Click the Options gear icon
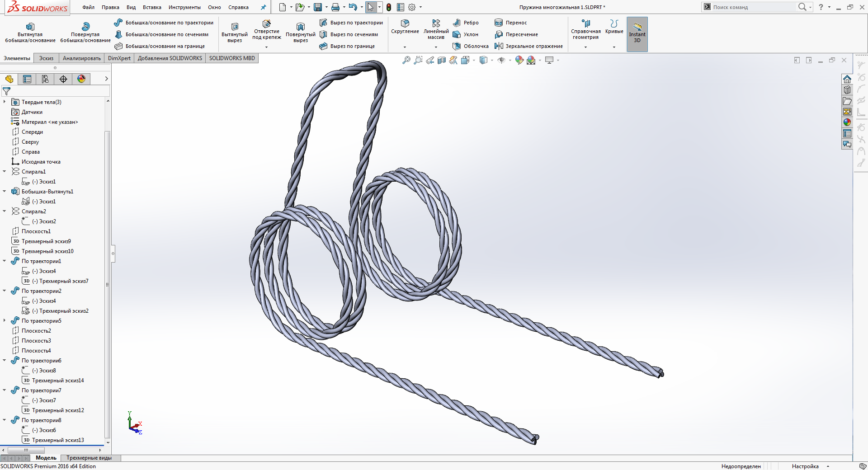Screen dimensions: 868x470 (412, 7)
